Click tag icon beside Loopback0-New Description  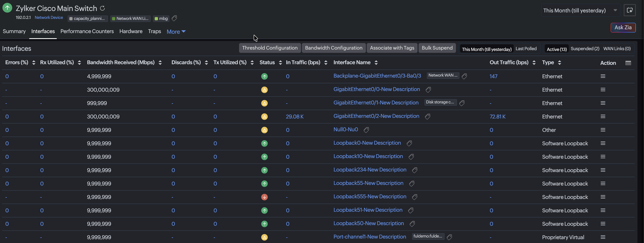pos(409,143)
